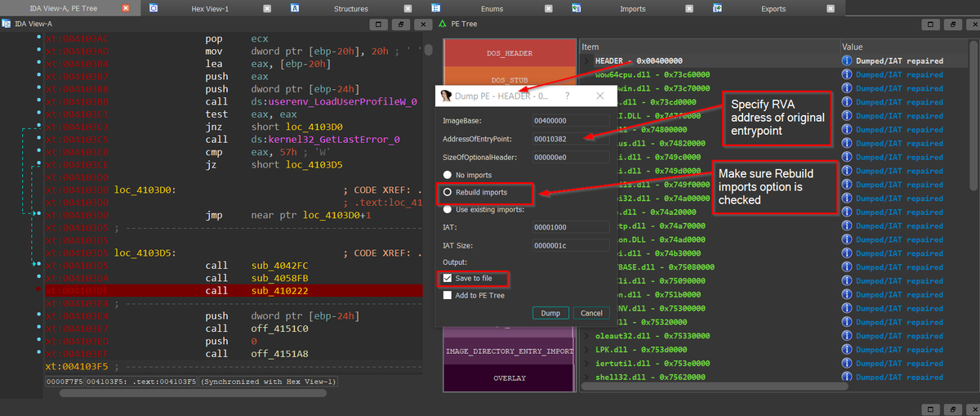Close the Exports tab
The width and height of the screenshot is (980, 416).
830,8
